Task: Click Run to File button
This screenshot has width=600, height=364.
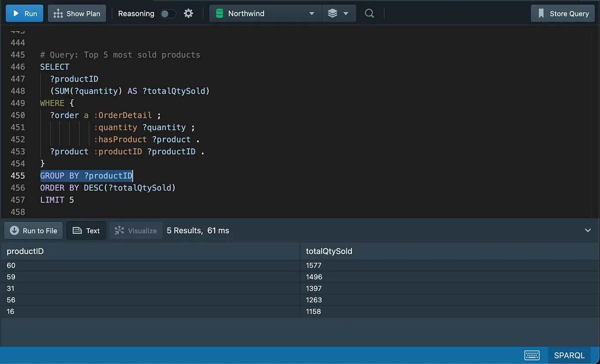Action: [x=33, y=230]
